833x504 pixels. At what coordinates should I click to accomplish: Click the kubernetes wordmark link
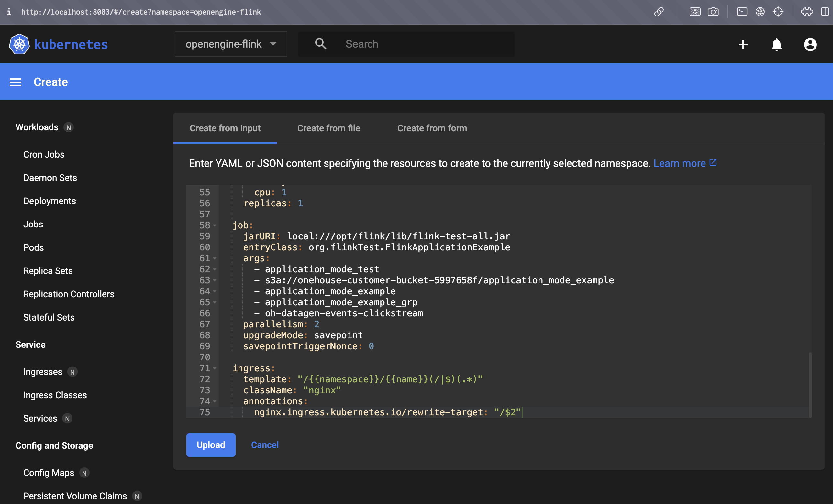point(71,44)
